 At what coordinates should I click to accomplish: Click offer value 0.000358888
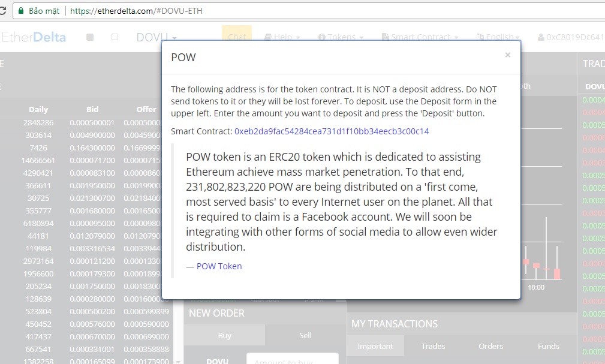click(146, 350)
